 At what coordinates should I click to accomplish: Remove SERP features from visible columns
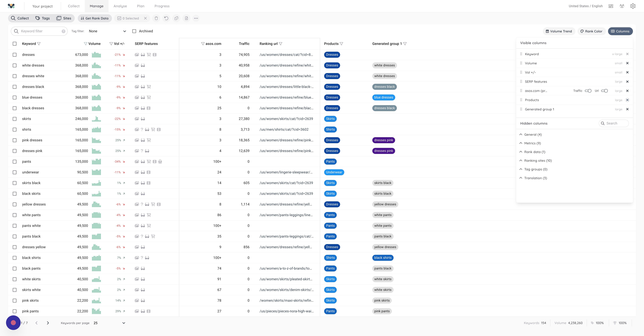pos(627,82)
